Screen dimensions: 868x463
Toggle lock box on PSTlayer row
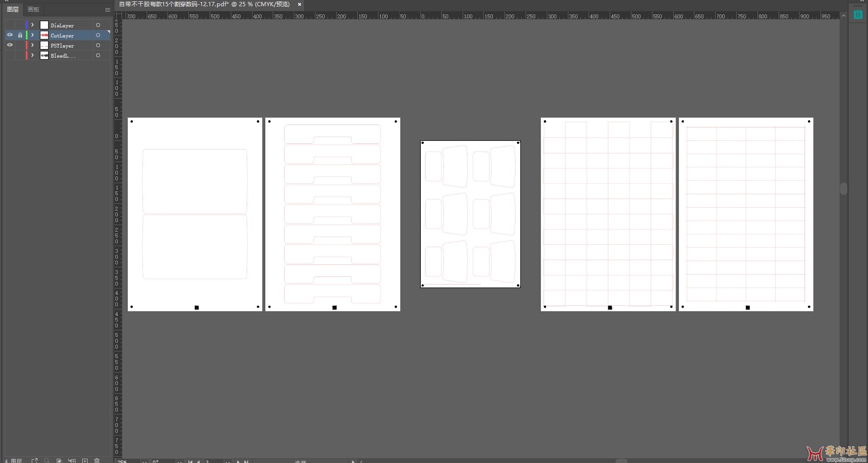pyautogui.click(x=20, y=45)
